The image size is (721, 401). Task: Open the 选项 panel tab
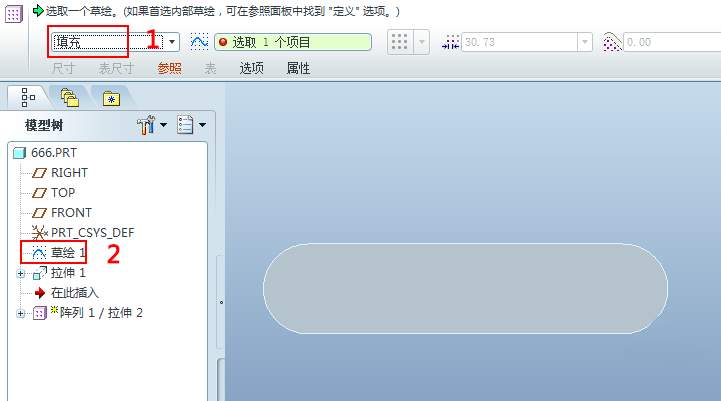252,69
